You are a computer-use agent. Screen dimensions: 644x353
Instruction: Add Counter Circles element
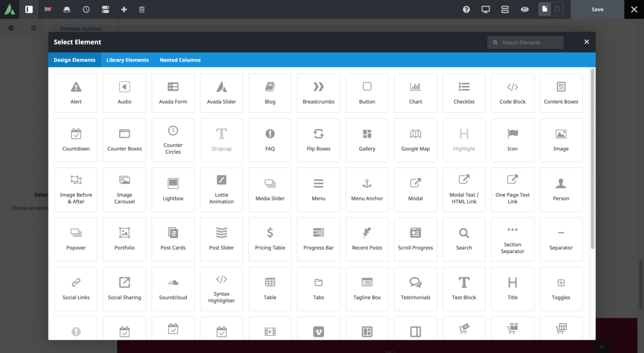tap(173, 140)
